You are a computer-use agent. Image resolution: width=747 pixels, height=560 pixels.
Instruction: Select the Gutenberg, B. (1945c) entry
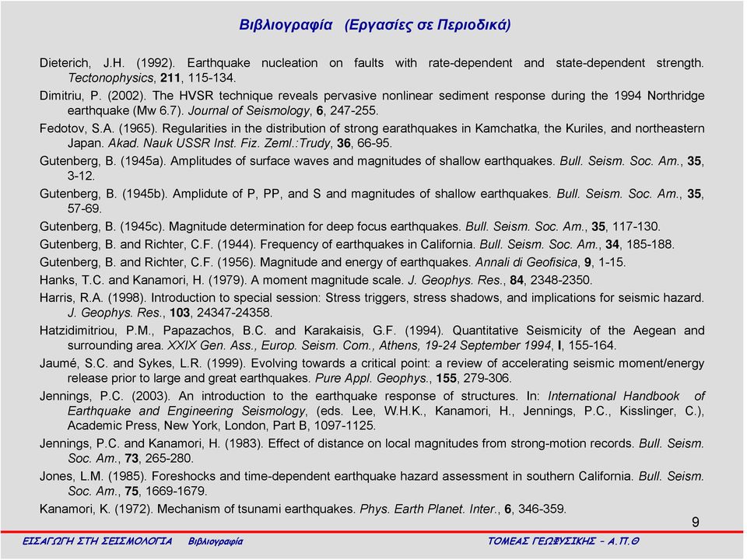(x=350, y=226)
